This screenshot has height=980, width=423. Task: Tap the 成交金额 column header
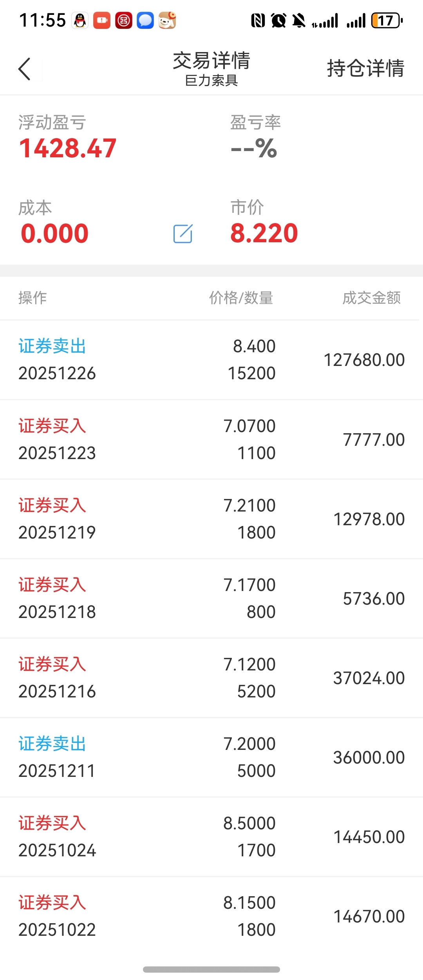click(x=372, y=298)
